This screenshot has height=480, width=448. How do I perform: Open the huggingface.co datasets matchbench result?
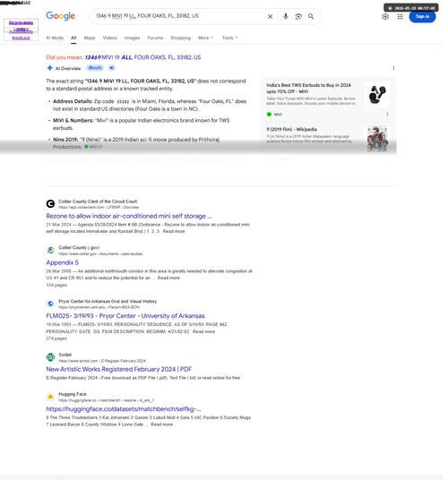124,409
